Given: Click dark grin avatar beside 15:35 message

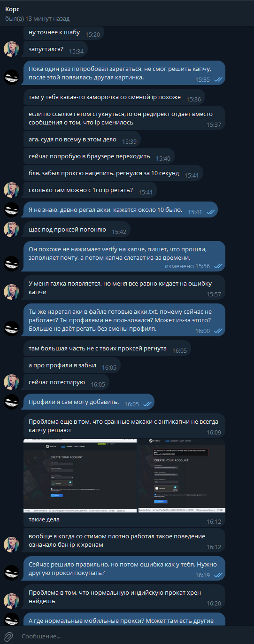Looking at the screenshot, I should [x=11, y=78].
